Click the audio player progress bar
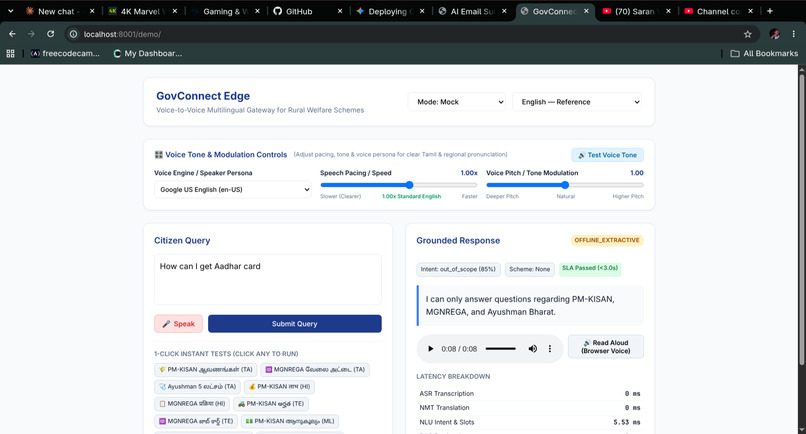 click(x=500, y=349)
